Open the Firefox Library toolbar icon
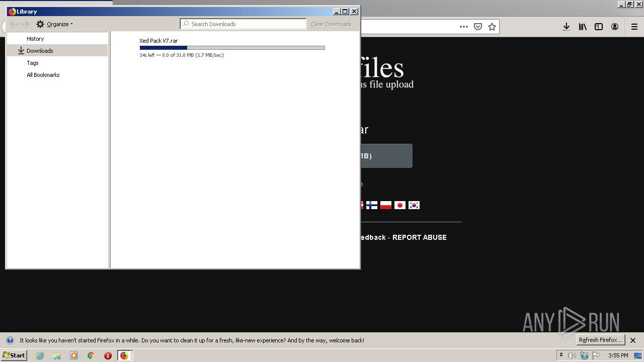This screenshot has width=644, height=362. 583,27
